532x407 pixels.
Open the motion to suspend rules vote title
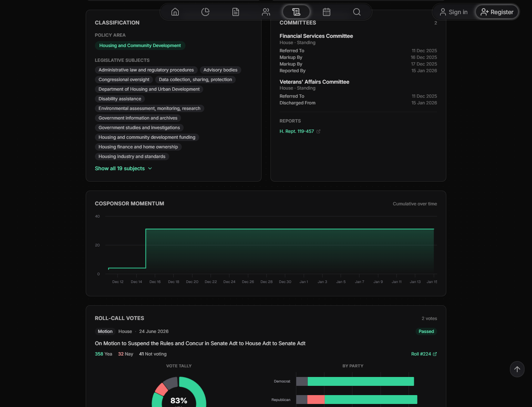point(200,344)
